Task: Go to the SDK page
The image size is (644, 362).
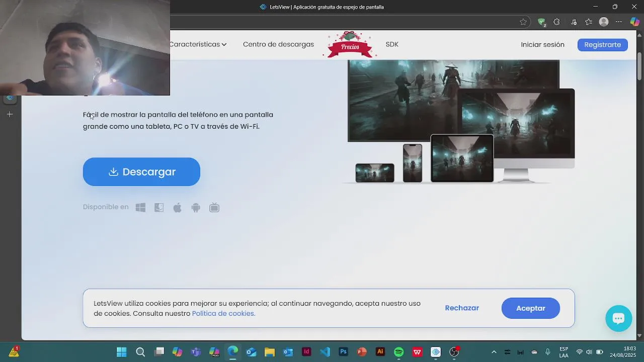Action: (x=392, y=44)
